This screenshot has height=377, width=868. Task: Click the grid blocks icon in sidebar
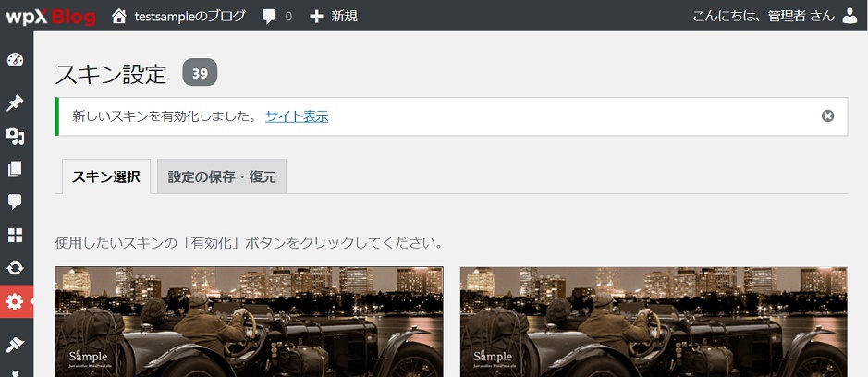pyautogui.click(x=15, y=235)
